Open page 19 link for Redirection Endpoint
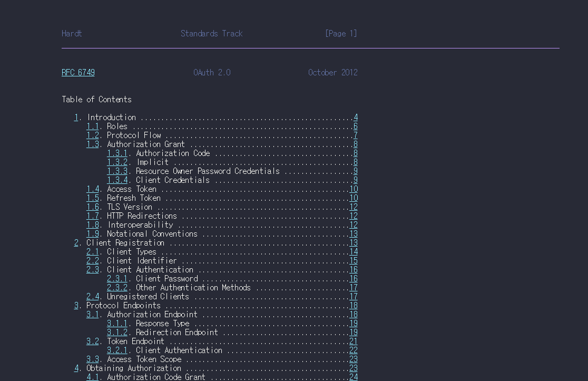 pos(354,333)
